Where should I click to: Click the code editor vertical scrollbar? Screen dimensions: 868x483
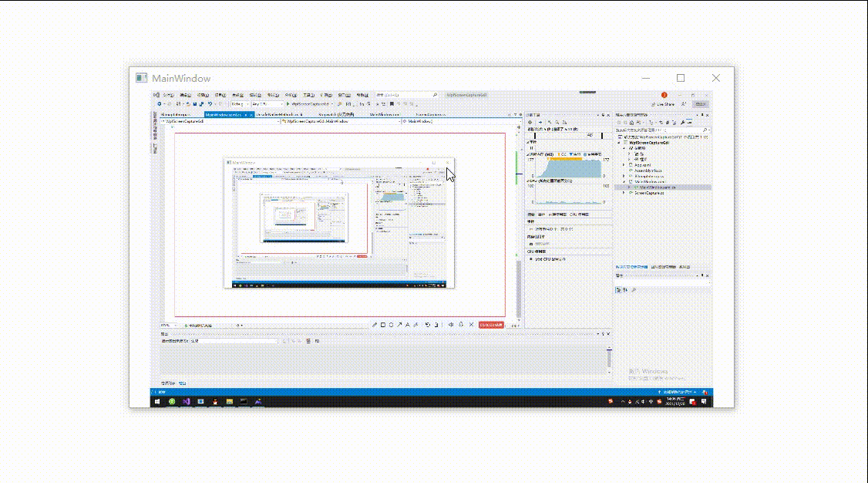pyautogui.click(x=519, y=226)
